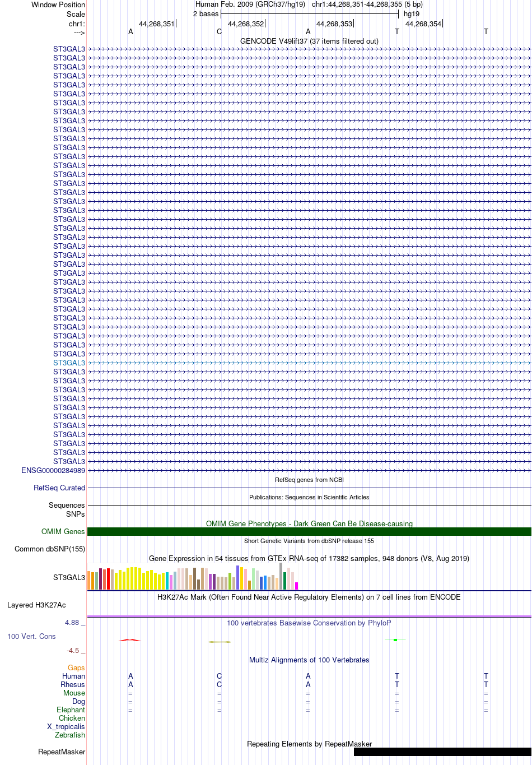
Task: Click the red PhyloP conservation bump
Action: (130, 639)
